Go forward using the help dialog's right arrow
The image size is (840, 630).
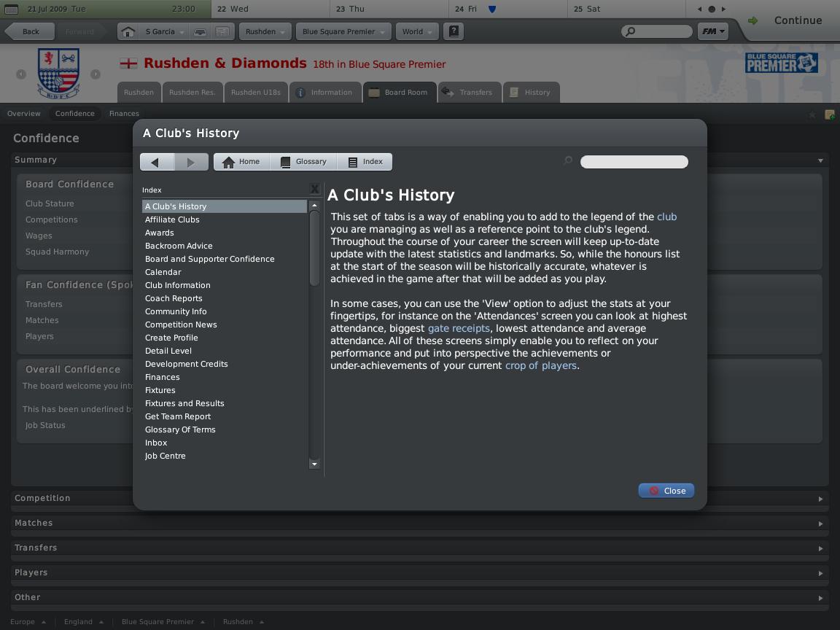tap(191, 162)
